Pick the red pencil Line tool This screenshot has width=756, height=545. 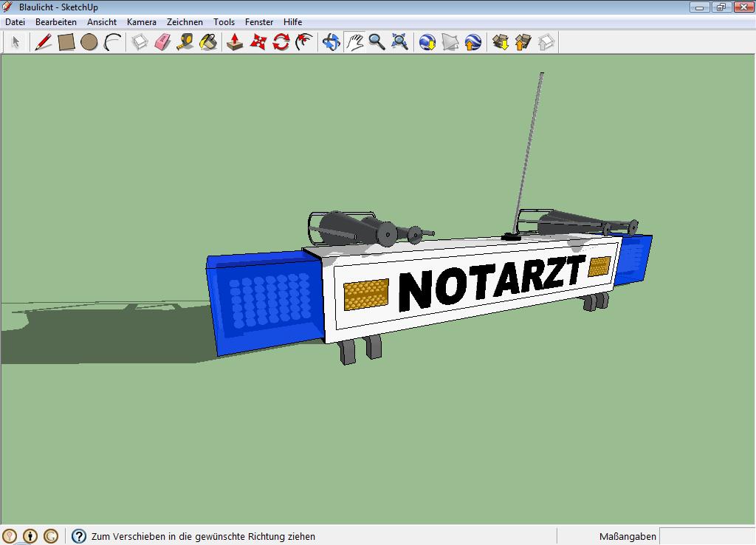(43, 42)
